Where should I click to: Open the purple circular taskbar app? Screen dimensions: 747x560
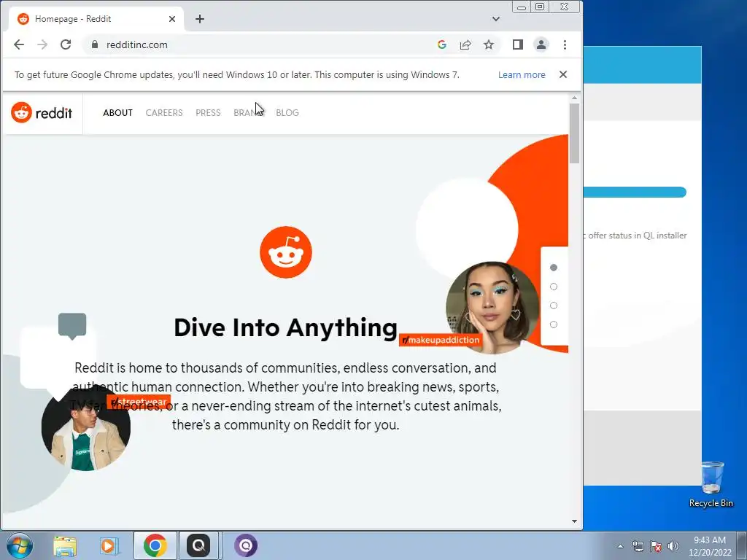coord(246,545)
